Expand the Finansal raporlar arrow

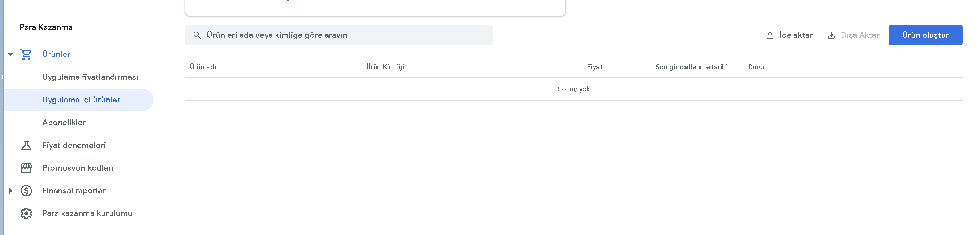coord(11,190)
